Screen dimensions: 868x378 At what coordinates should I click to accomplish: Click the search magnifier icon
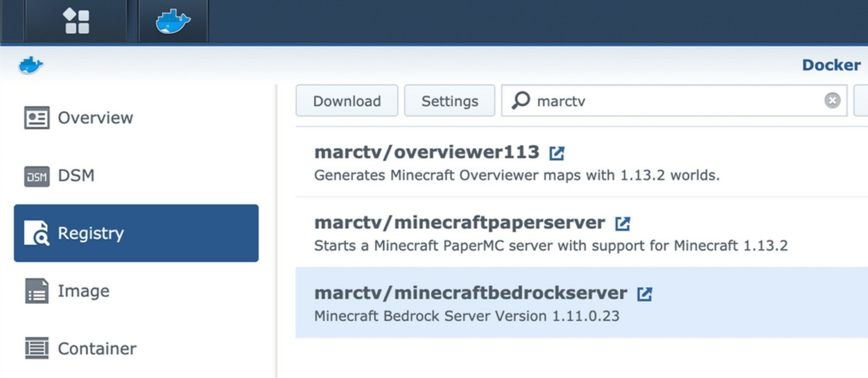tap(519, 101)
